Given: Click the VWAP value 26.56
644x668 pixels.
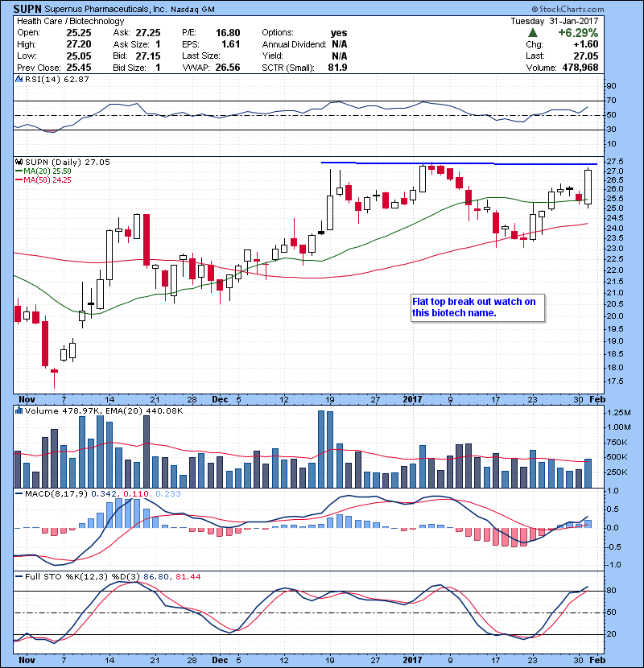Looking at the screenshot, I should (x=228, y=68).
